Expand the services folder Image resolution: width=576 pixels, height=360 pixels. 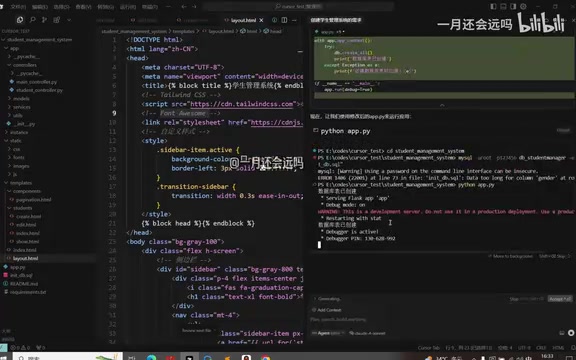[x=21, y=107]
